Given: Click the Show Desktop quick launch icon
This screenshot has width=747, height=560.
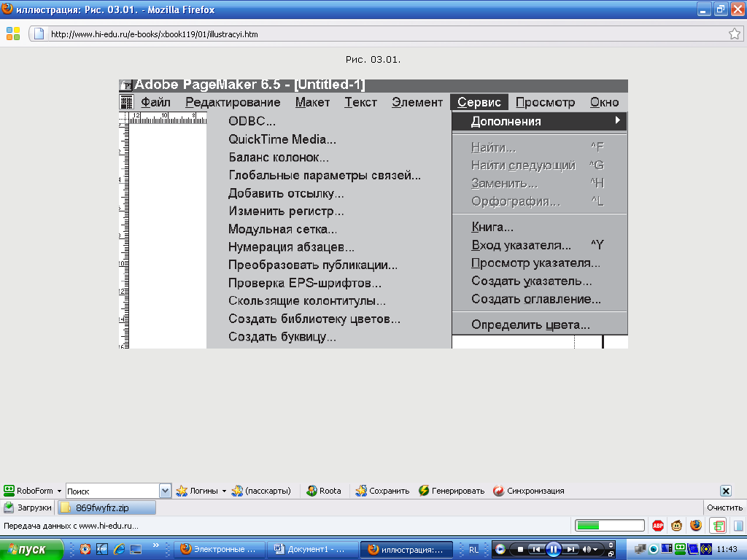Looking at the screenshot, I should click(x=136, y=549).
